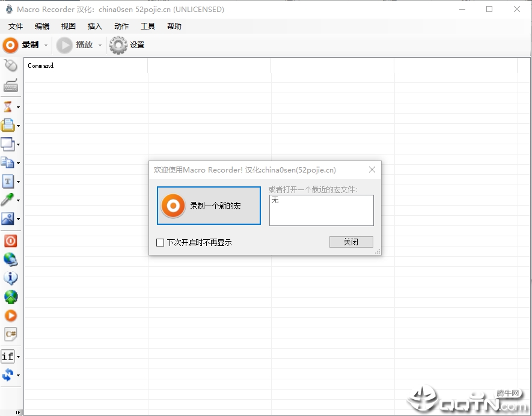Viewport: 532px width, 416px height.
Task: Click the hourglass wait icon
Action: [x=8, y=107]
